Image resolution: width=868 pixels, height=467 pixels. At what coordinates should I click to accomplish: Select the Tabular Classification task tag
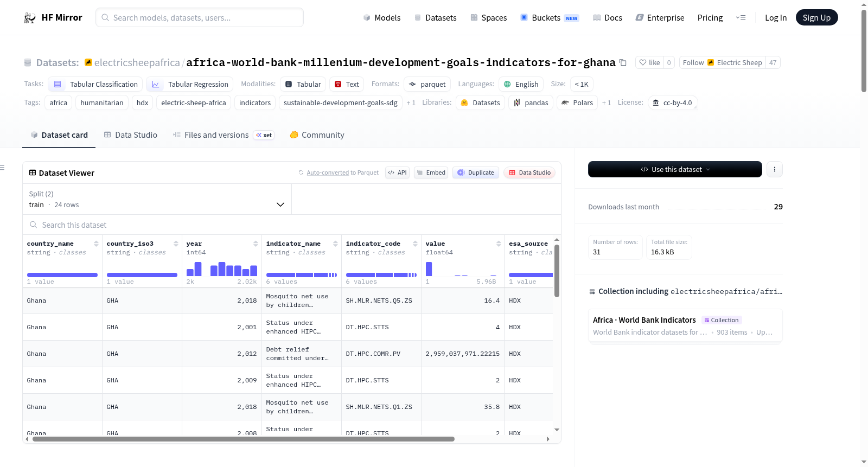pos(95,84)
